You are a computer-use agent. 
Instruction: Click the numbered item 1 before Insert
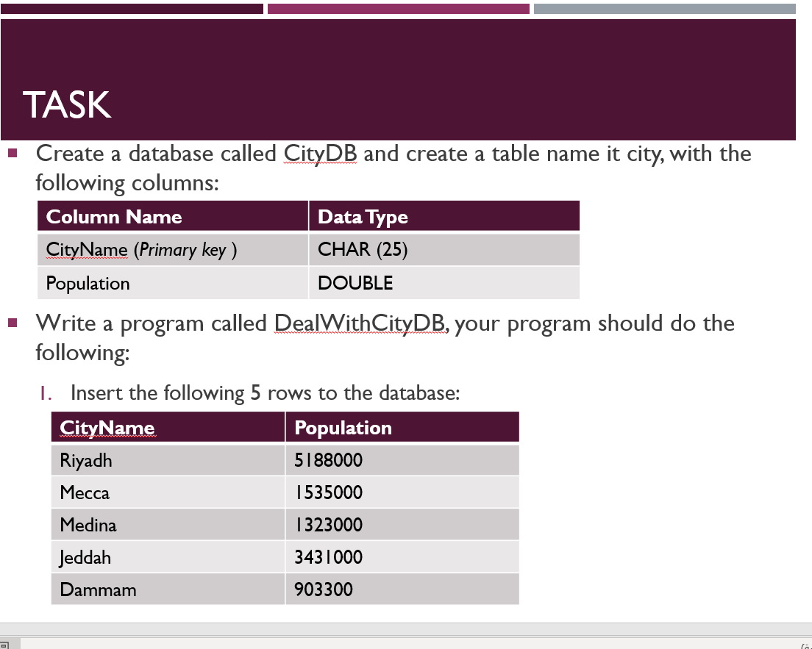click(x=46, y=392)
